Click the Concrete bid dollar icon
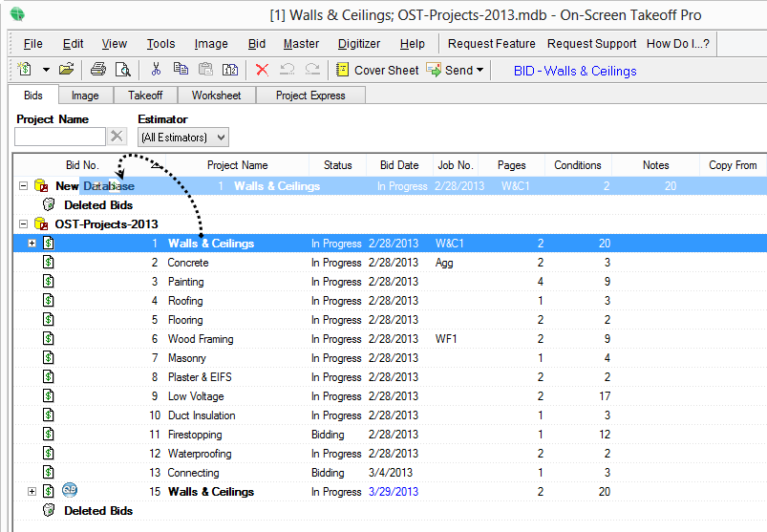 tap(48, 262)
